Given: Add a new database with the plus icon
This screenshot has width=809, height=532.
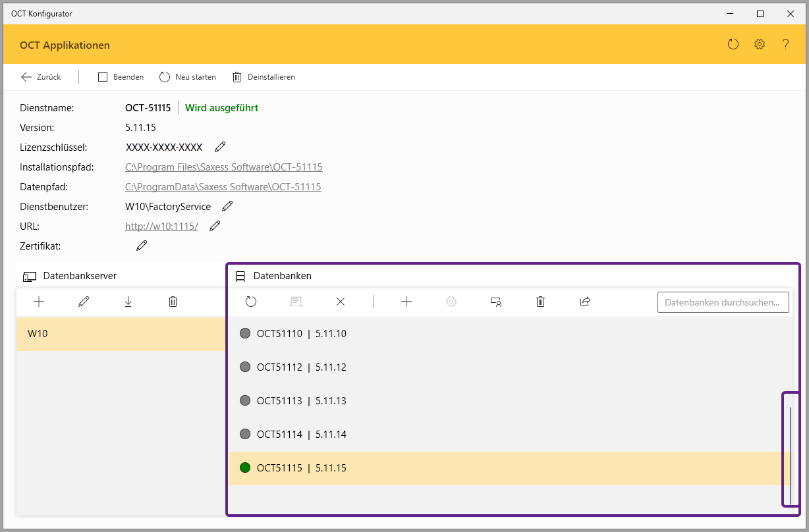Looking at the screenshot, I should [x=406, y=302].
